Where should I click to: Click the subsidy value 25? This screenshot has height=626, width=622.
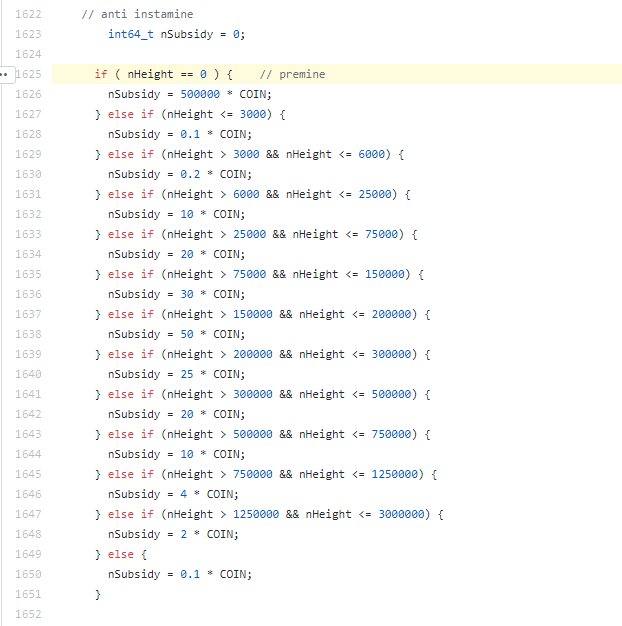187,374
